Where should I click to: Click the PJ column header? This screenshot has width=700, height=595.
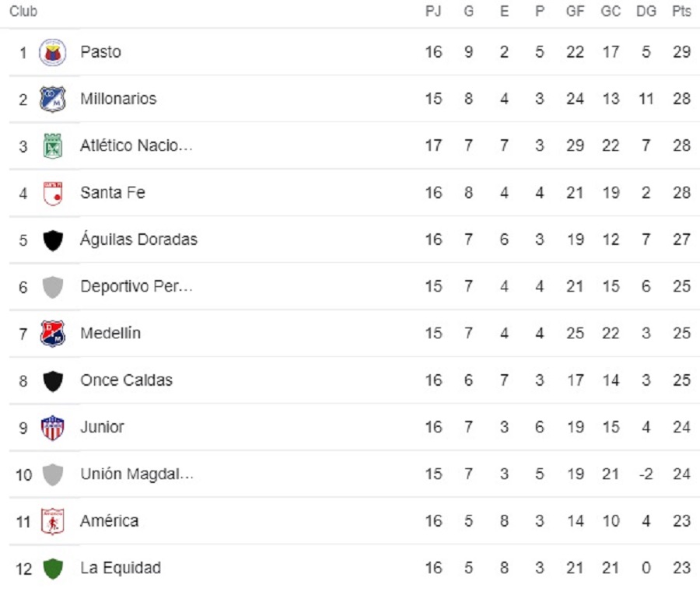(433, 12)
